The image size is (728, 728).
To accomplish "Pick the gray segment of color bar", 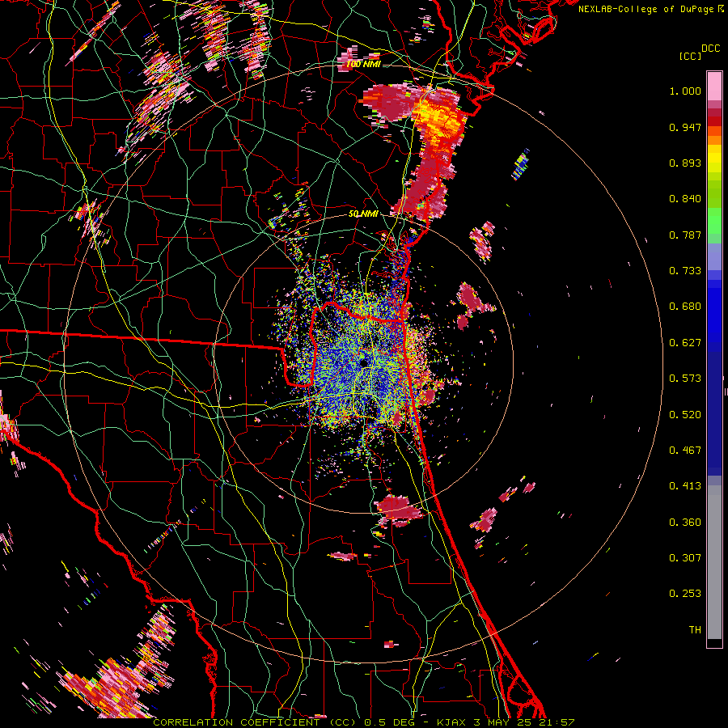I will [x=714, y=562].
